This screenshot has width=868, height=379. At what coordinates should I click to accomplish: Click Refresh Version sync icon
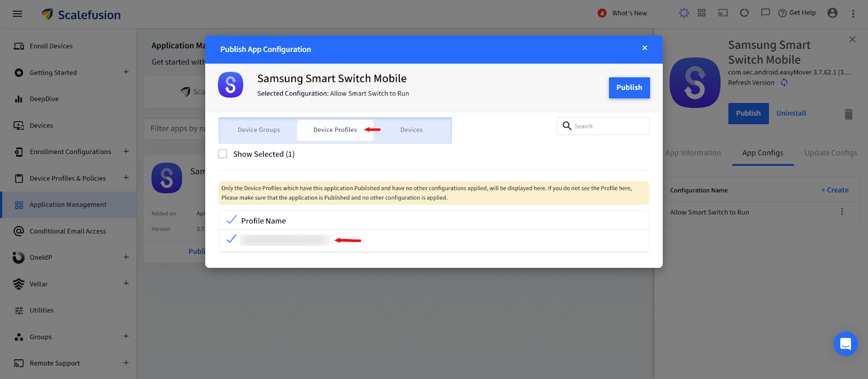(784, 82)
